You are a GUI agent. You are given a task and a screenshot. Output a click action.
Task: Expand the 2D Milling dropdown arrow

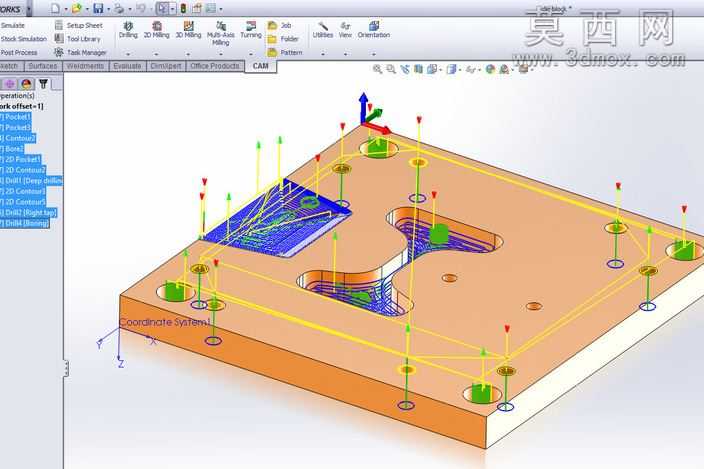(x=156, y=54)
